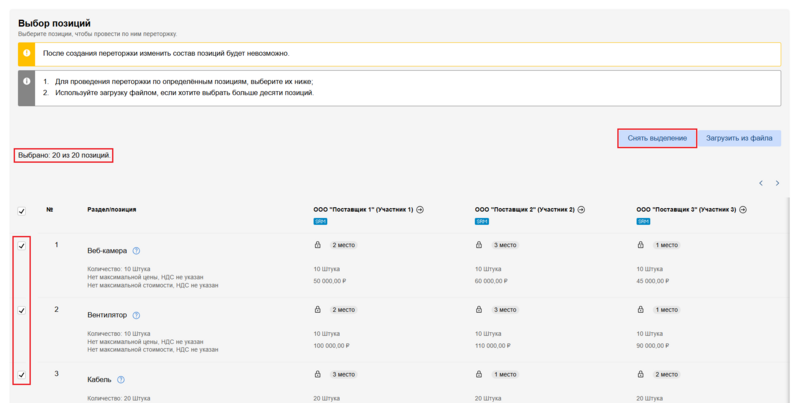Toggle the select-all checkbox in table header
Screen dimensions: 800x403
(21, 211)
